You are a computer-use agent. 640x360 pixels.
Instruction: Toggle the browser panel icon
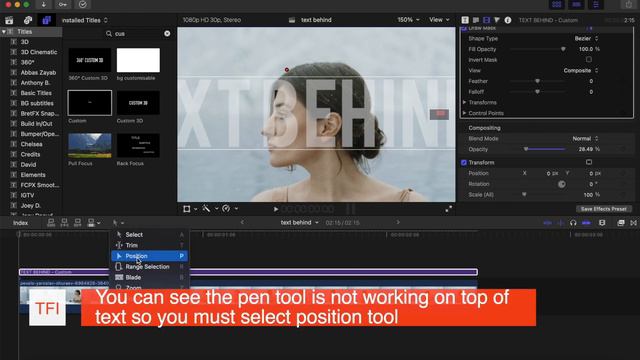click(x=557, y=4)
